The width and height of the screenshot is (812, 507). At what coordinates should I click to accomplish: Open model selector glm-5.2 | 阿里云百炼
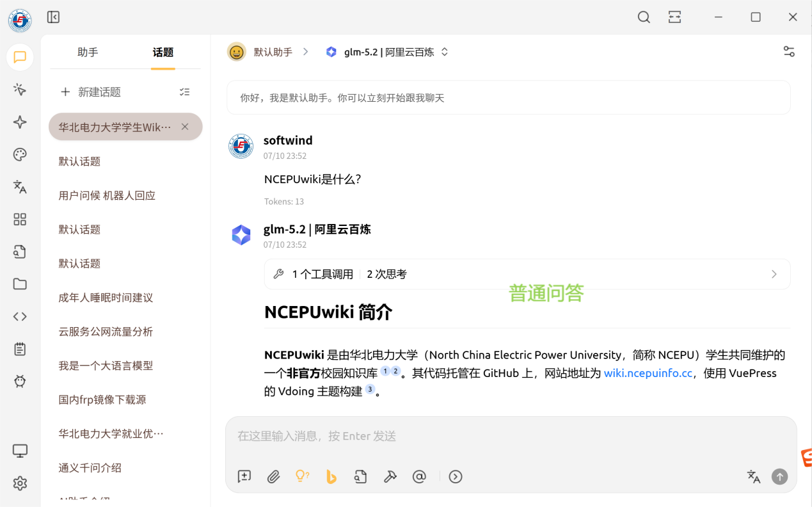387,52
